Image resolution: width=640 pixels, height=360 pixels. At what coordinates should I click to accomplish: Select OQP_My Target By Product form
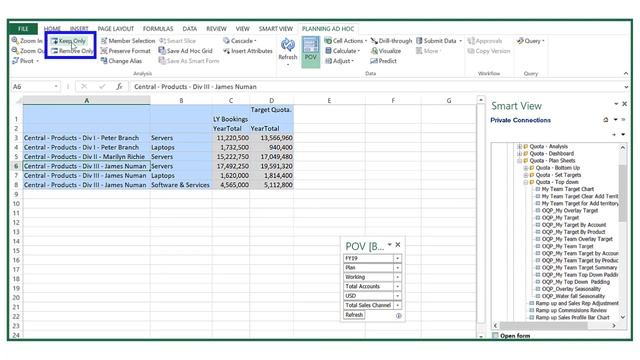point(573,232)
